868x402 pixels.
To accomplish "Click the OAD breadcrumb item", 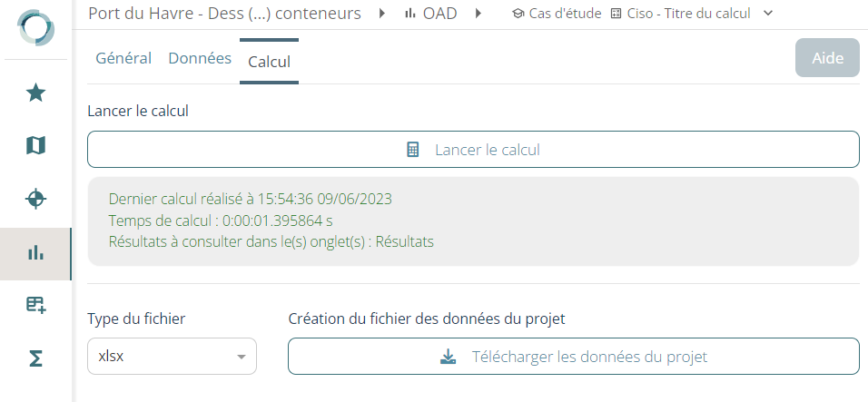I will (x=430, y=14).
